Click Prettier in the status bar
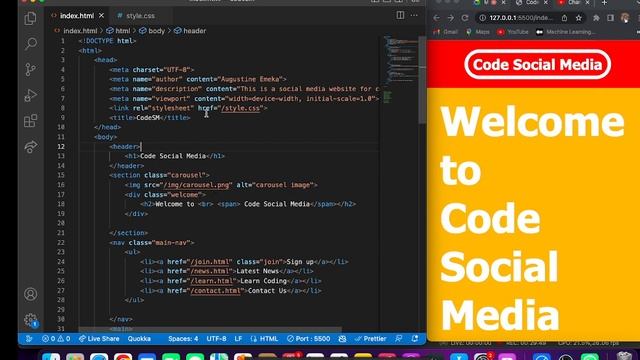This screenshot has width=640, height=360. click(x=371, y=339)
